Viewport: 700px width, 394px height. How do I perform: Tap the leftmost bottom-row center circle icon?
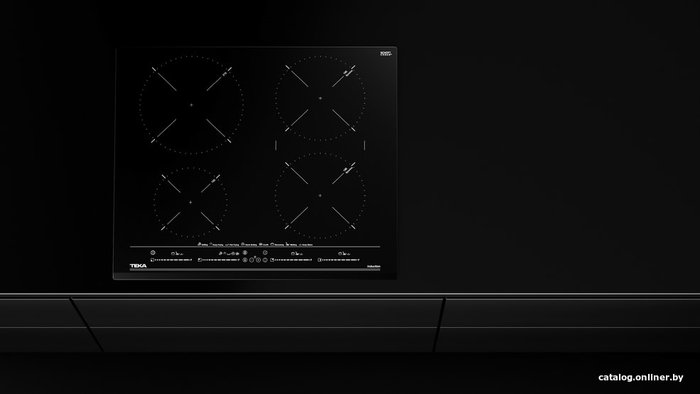[245, 260]
